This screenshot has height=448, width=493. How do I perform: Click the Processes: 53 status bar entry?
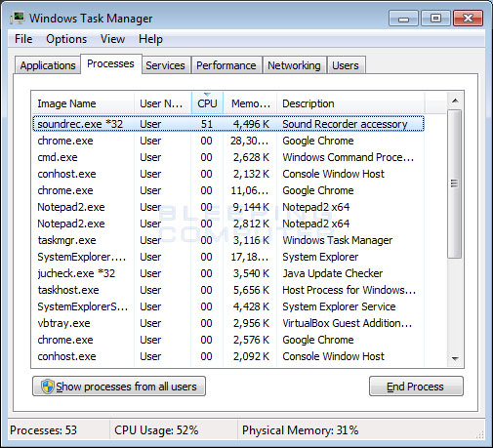(x=43, y=430)
